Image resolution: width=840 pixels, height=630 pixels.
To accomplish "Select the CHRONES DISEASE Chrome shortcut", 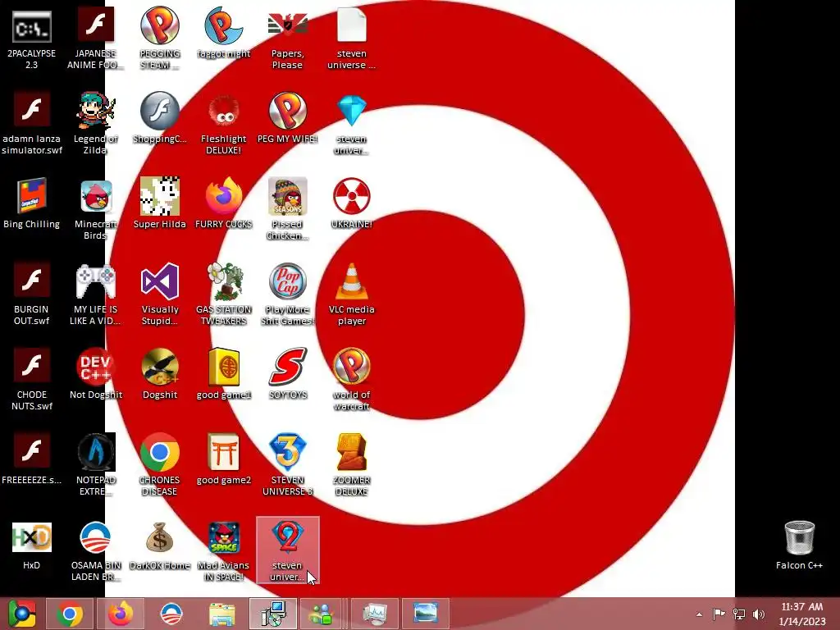I will pos(160,464).
